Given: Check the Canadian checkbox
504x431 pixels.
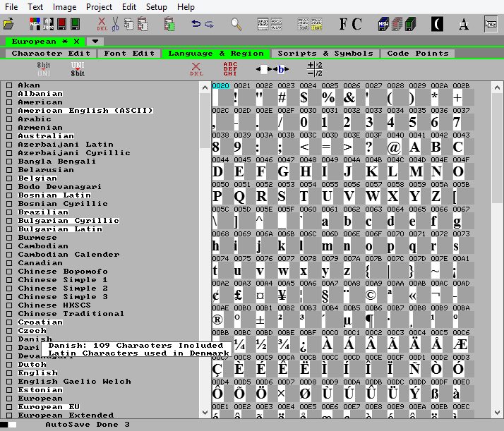Looking at the screenshot, I should 9,263.
